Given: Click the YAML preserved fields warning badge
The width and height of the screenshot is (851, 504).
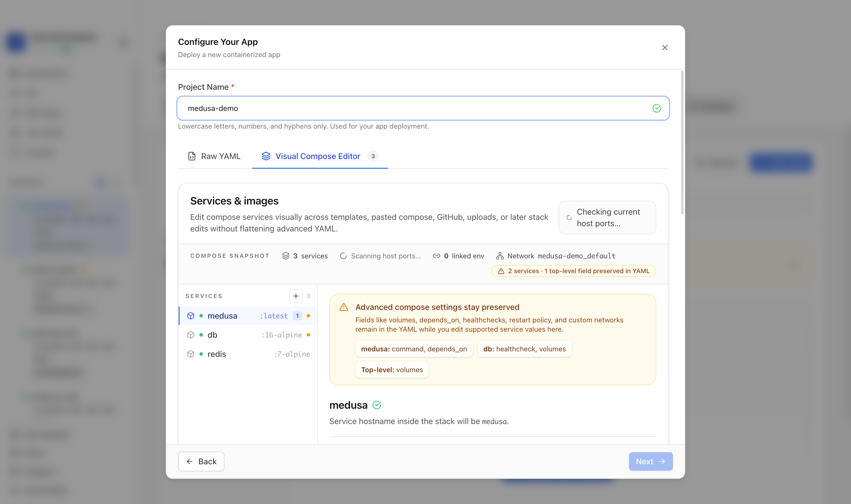Looking at the screenshot, I should [573, 271].
